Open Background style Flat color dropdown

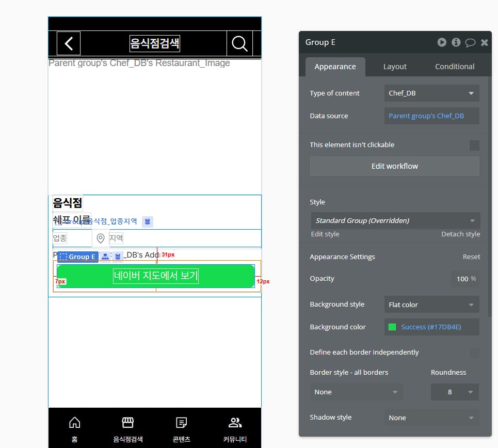tap(431, 305)
